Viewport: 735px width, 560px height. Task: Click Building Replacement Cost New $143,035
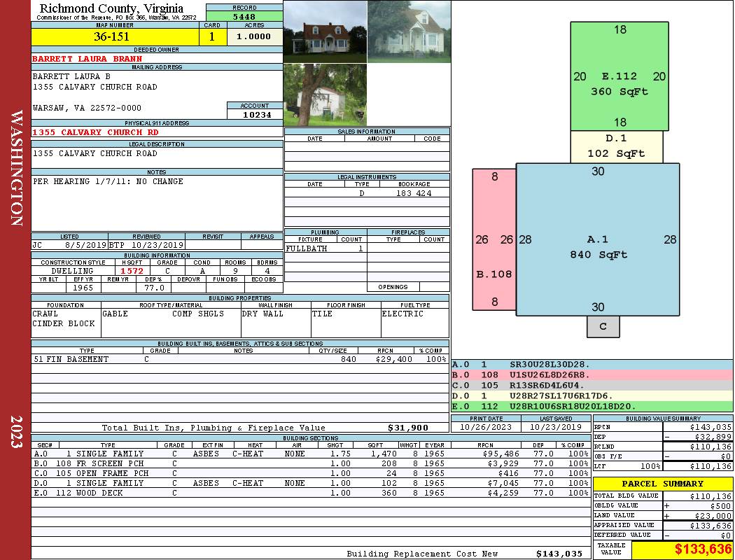pos(559,554)
